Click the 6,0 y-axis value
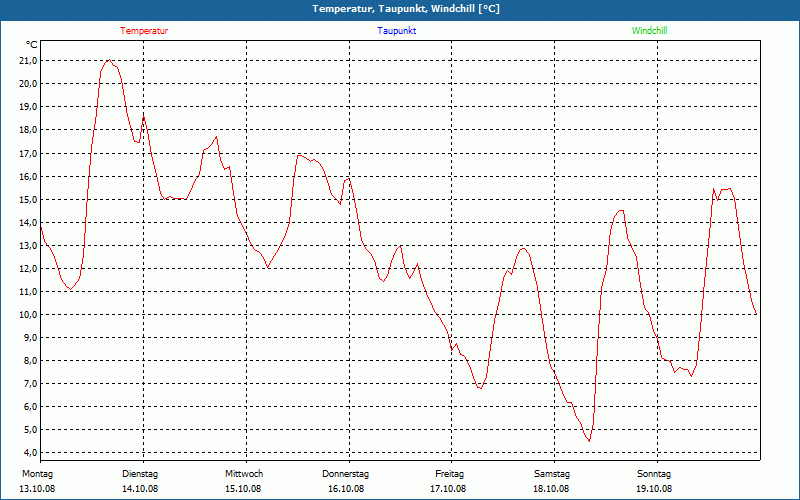 click(31, 407)
